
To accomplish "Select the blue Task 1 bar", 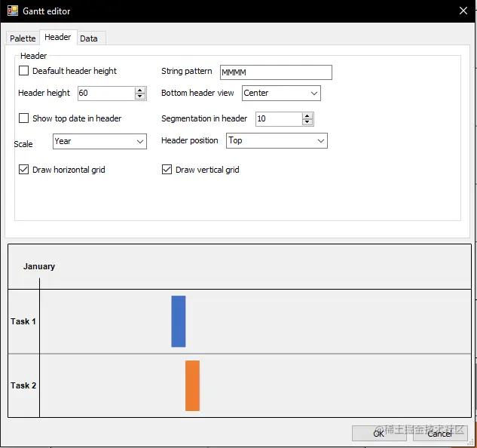I will point(179,321).
